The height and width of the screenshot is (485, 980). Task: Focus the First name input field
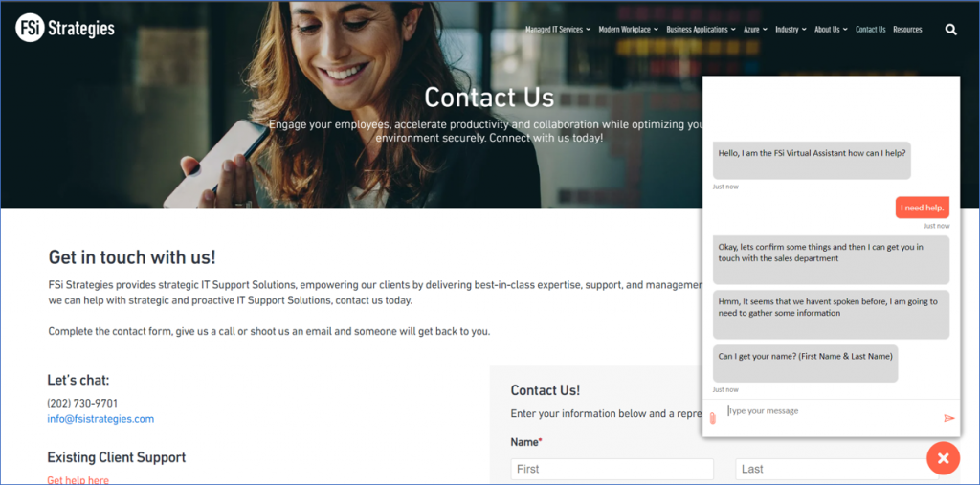[612, 469]
